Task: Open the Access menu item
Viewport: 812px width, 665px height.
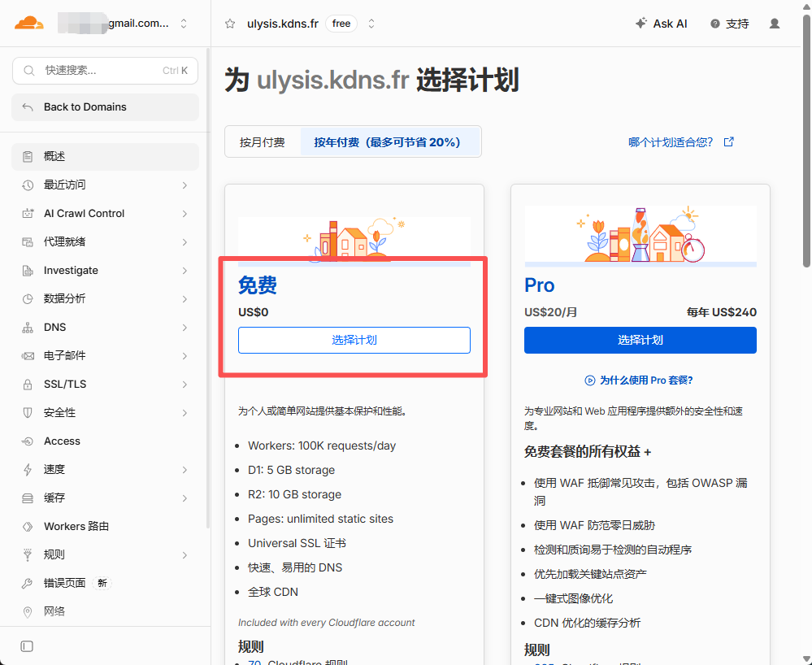Action: point(105,441)
